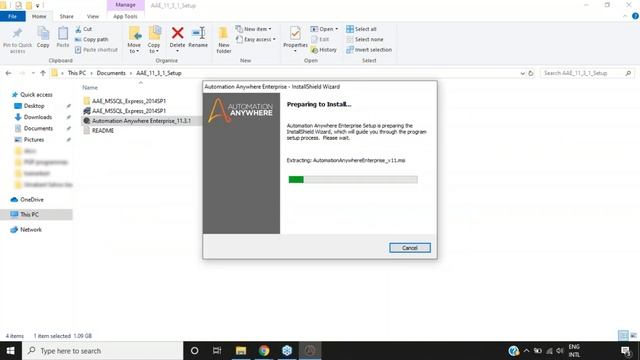Create a New folder
This screenshot has height=360, width=640.
[x=224, y=40]
